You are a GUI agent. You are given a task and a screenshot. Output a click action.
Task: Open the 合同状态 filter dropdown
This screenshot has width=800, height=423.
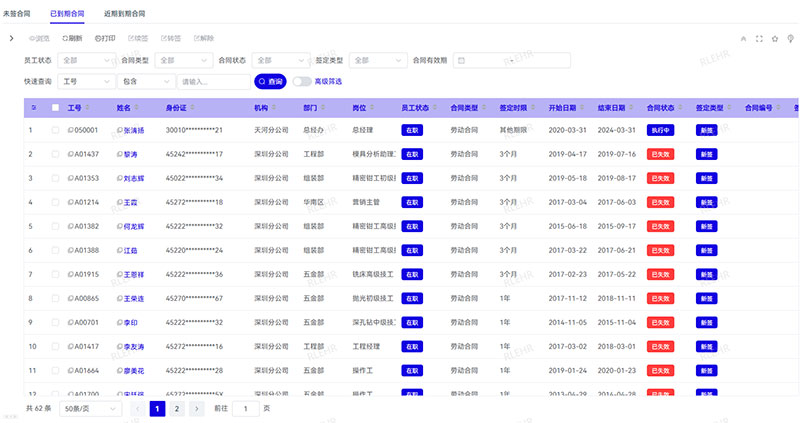click(281, 60)
